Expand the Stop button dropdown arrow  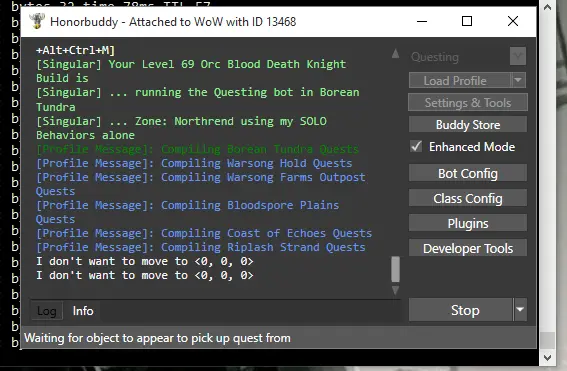pos(520,310)
